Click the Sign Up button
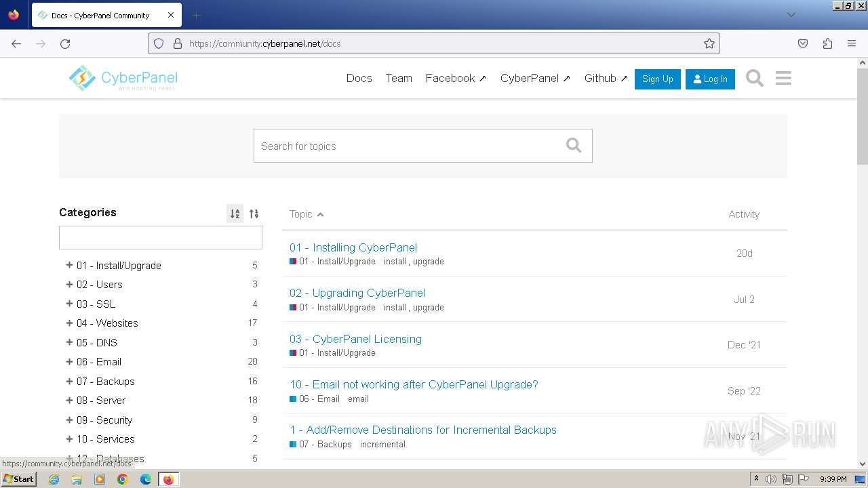Image resolution: width=868 pixels, height=488 pixels. point(657,79)
